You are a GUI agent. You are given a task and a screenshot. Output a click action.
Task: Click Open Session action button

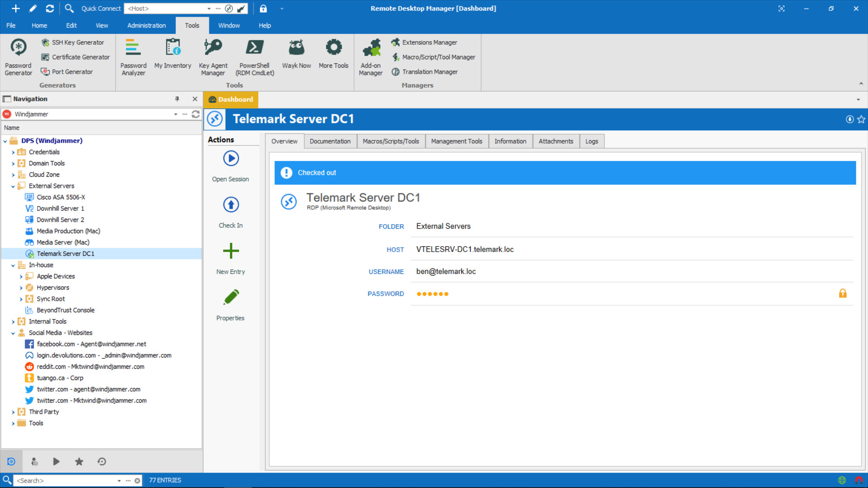click(x=230, y=165)
